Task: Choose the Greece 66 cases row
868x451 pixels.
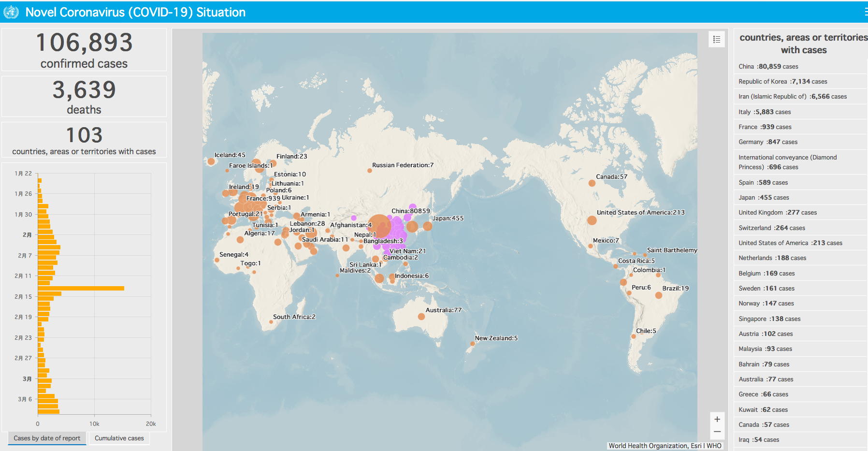Action: [x=800, y=394]
